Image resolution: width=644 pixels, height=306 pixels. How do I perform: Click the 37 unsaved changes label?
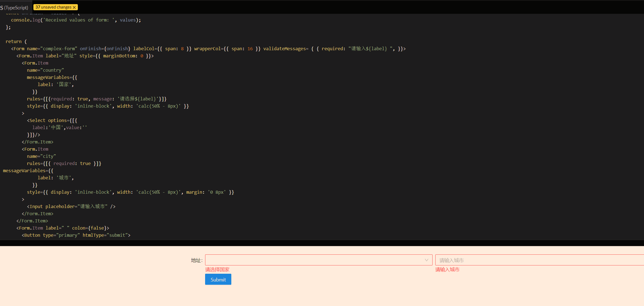coord(53,7)
